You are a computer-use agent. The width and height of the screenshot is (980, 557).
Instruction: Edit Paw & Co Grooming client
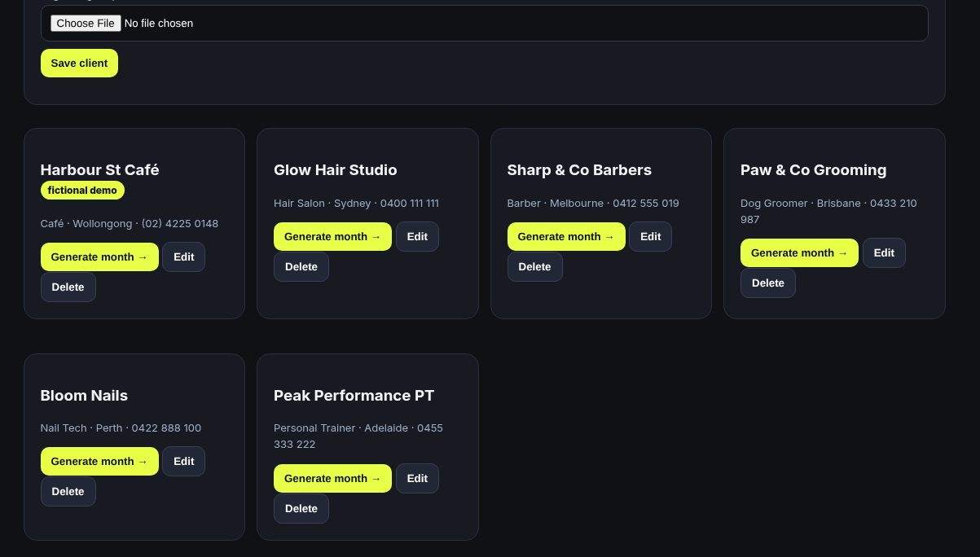(x=884, y=253)
